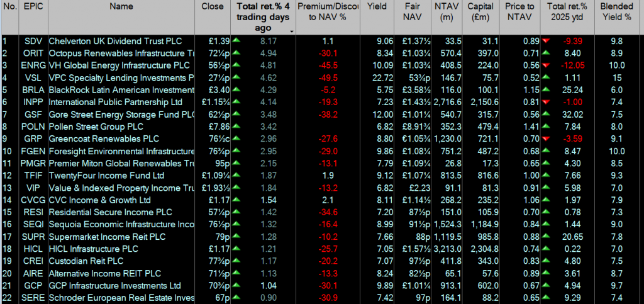Click the red down arrow in SDV's ytd return
This screenshot has width=644, height=304.
point(547,42)
